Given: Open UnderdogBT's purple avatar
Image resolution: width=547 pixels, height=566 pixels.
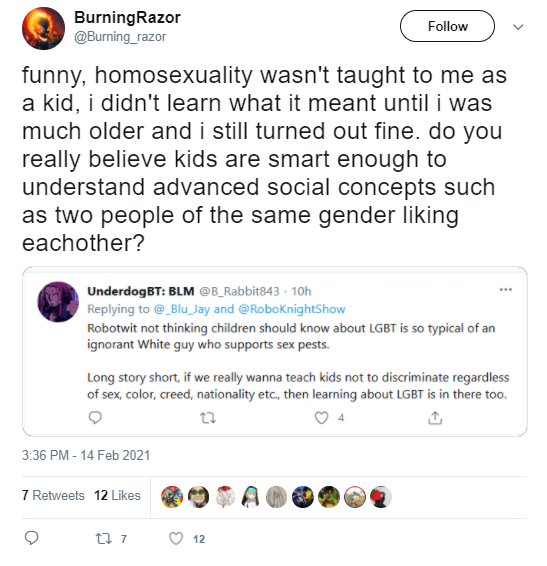Looking at the screenshot, I should (58, 302).
